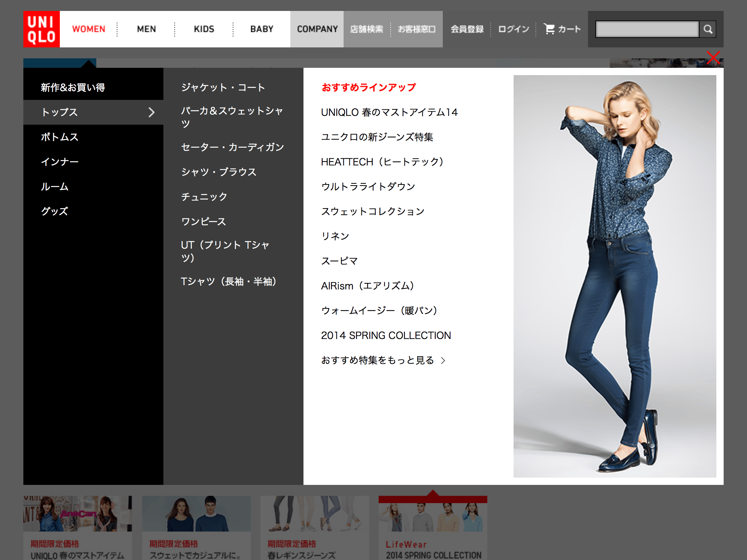Image resolution: width=747 pixels, height=560 pixels.
Task: Click the UNIQLO logo
Action: point(42,29)
